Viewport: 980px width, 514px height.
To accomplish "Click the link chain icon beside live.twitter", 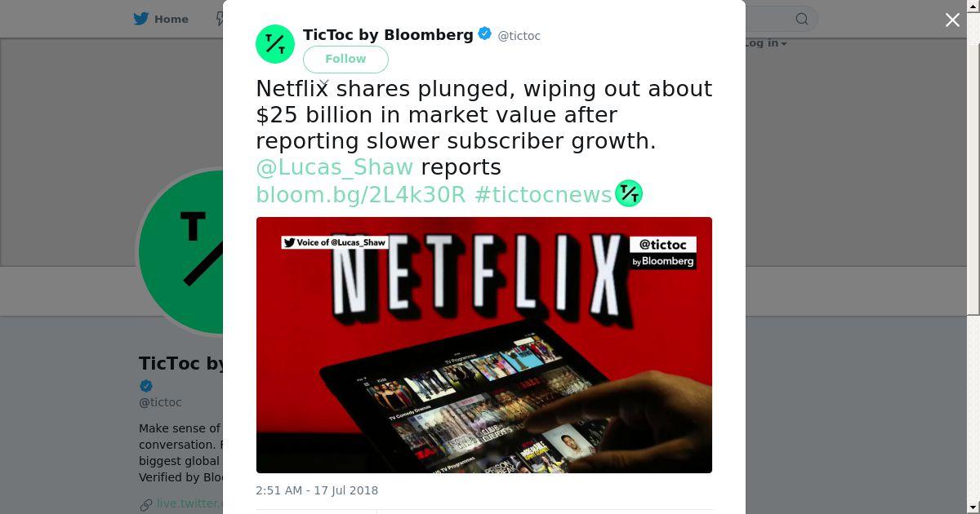I will pyautogui.click(x=145, y=504).
